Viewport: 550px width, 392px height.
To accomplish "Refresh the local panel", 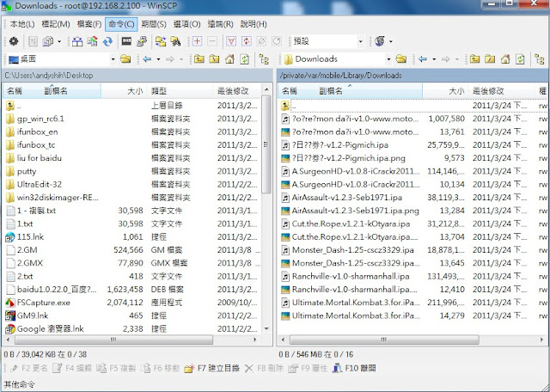I will 244,59.
